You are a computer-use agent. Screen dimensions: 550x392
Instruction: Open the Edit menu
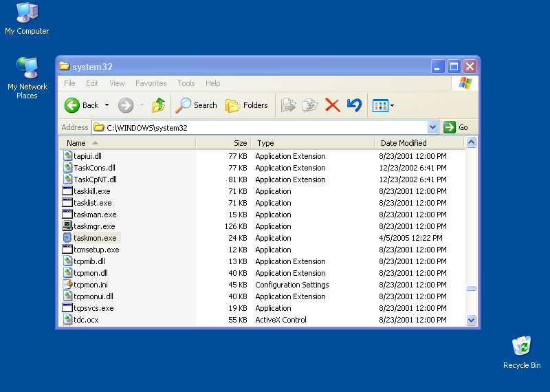tap(92, 83)
